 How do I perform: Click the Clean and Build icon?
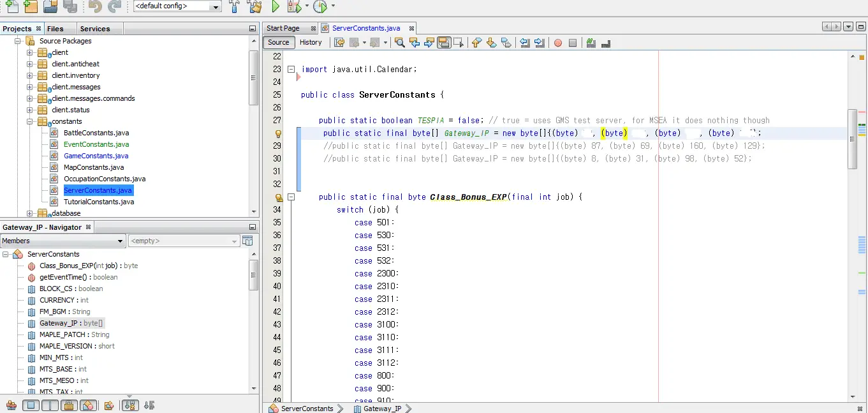tap(254, 6)
